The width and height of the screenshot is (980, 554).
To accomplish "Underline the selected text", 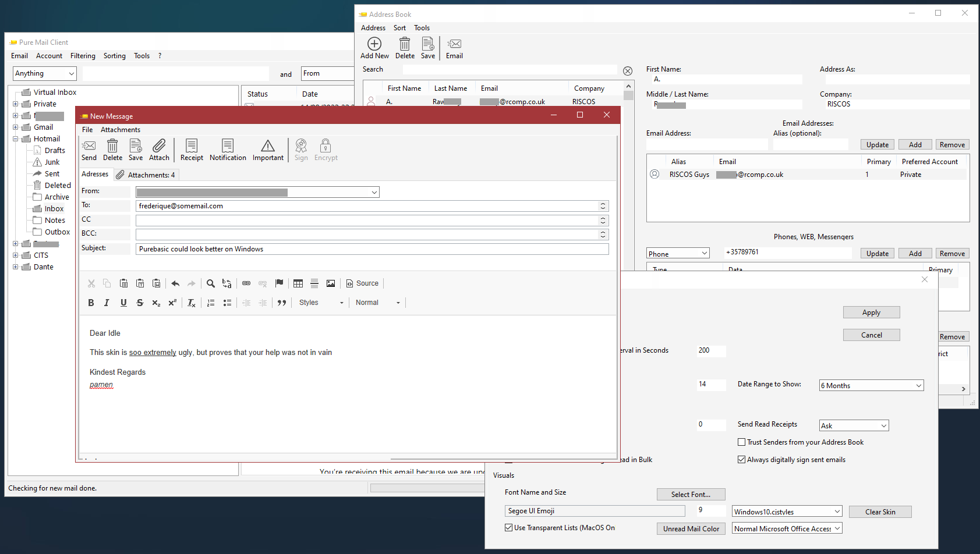I will (x=123, y=303).
